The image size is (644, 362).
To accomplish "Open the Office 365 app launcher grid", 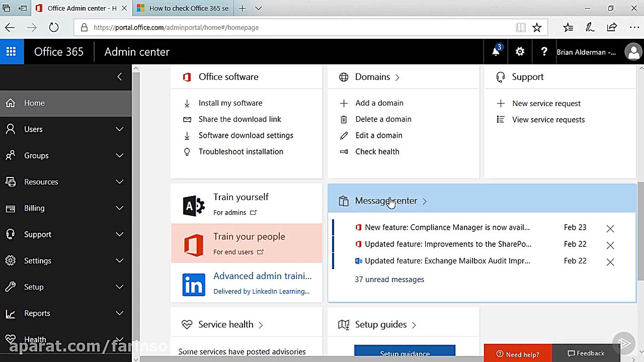I will (11, 52).
